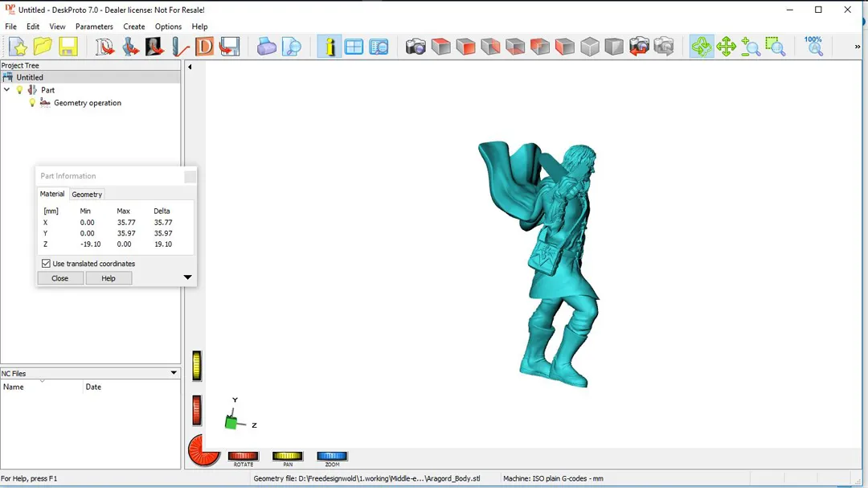This screenshot has height=488, width=868.
Task: Click the Help button in Part Information
Action: 108,278
